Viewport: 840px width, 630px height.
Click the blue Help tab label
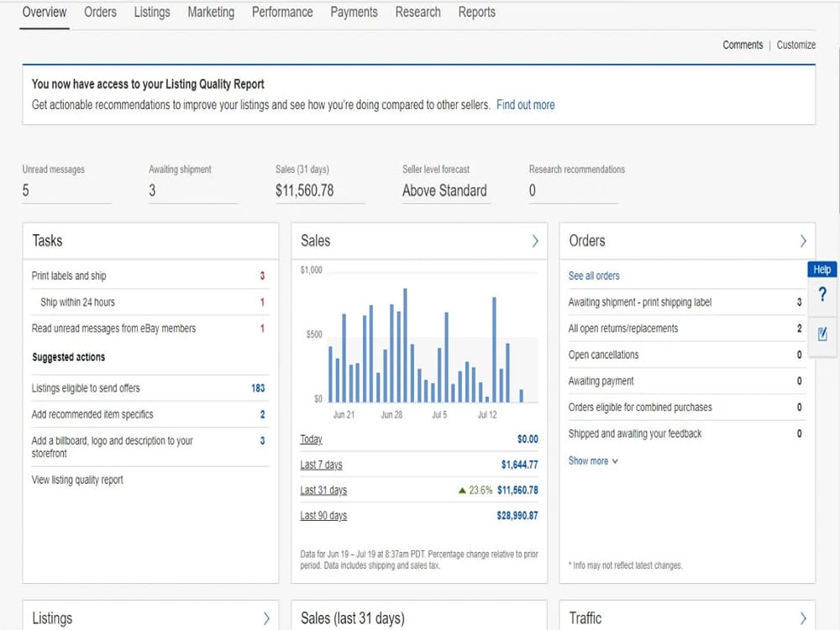click(822, 270)
